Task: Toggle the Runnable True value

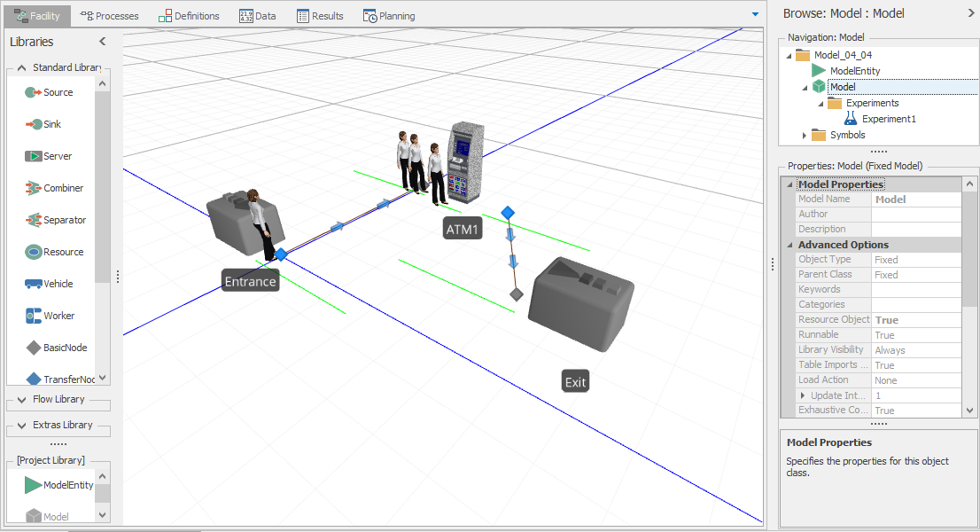Action: click(916, 335)
